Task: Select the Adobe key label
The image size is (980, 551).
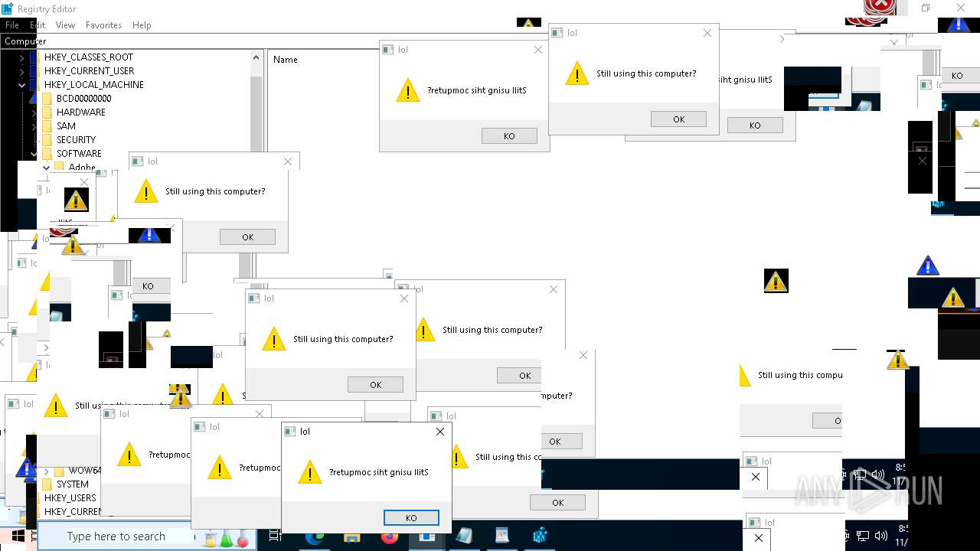Action: coord(82,168)
